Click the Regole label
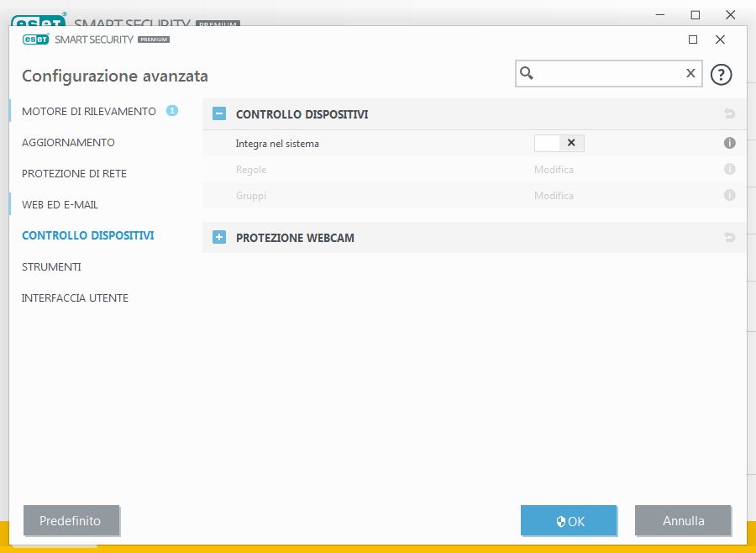 tap(251, 170)
